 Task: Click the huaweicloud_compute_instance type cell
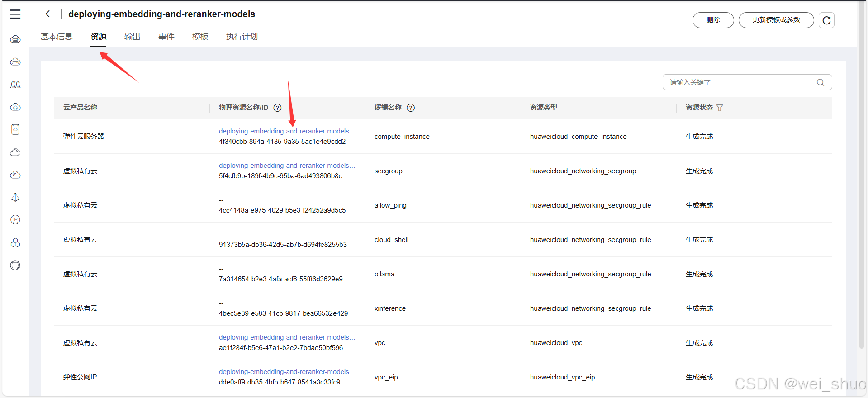tap(579, 137)
